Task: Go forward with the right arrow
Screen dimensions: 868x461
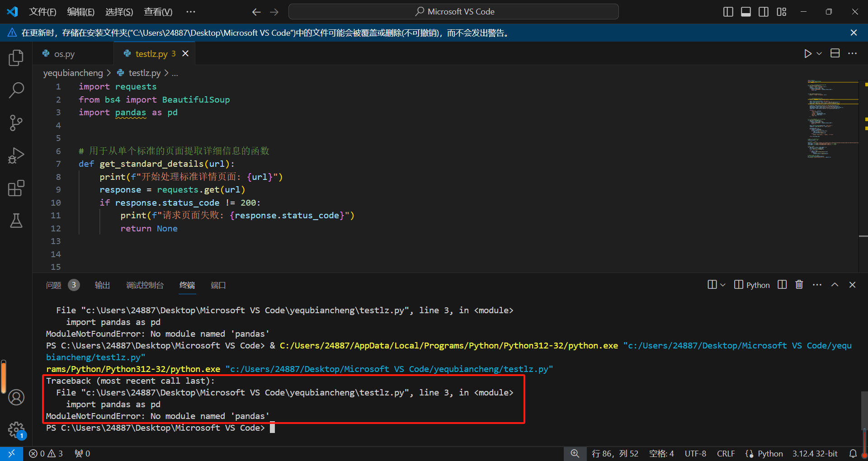Action: 274,12
